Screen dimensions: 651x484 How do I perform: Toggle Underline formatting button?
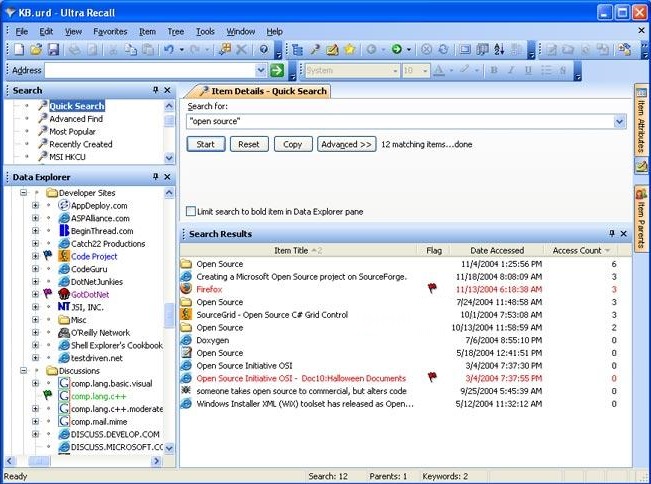[528, 70]
